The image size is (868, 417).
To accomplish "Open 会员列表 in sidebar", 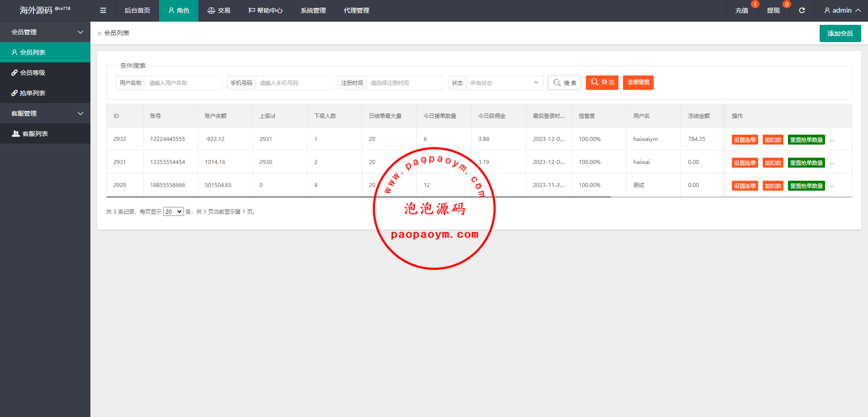I will click(45, 52).
